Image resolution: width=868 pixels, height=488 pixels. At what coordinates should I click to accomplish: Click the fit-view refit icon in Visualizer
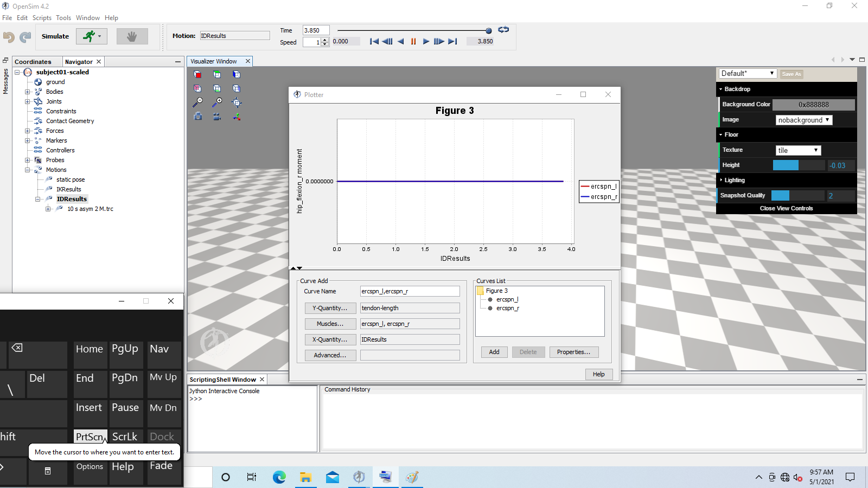237,102
